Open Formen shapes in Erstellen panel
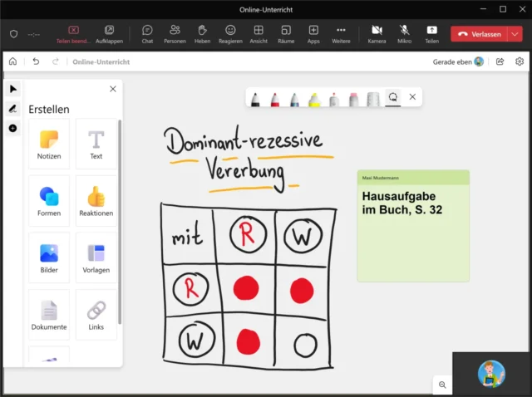This screenshot has height=397, width=532. (49, 200)
